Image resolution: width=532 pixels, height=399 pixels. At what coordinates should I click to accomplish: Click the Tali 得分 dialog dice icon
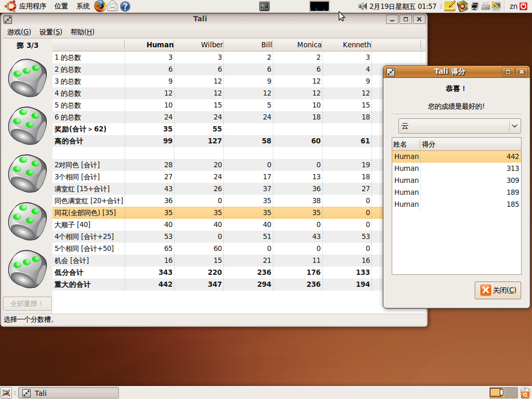[391, 72]
